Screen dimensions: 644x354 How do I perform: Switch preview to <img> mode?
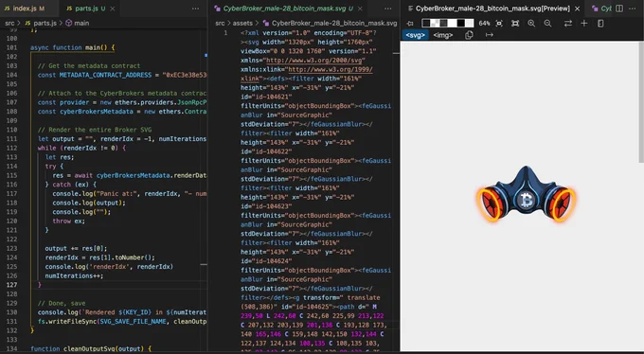coord(443,35)
